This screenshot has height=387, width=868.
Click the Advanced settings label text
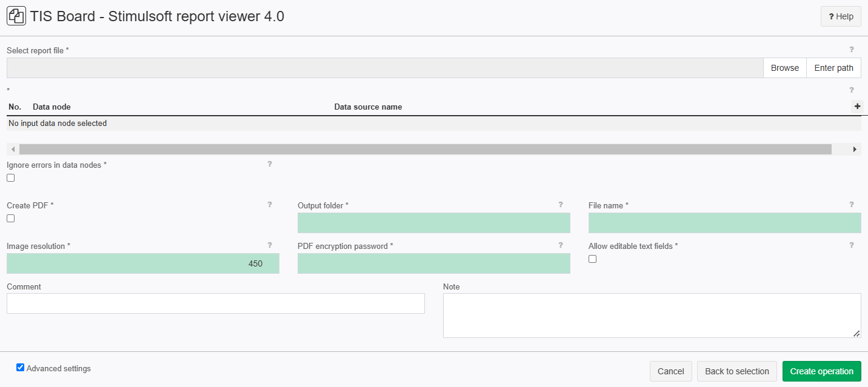pos(59,368)
